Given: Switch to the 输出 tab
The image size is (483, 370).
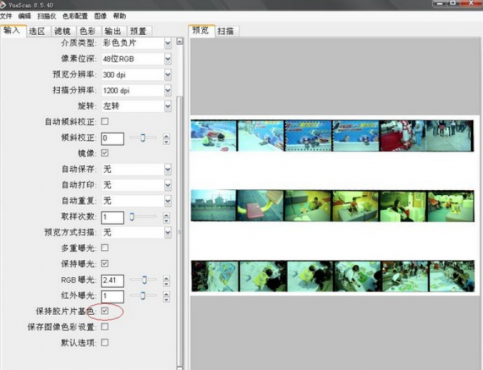Looking at the screenshot, I should click(113, 31).
